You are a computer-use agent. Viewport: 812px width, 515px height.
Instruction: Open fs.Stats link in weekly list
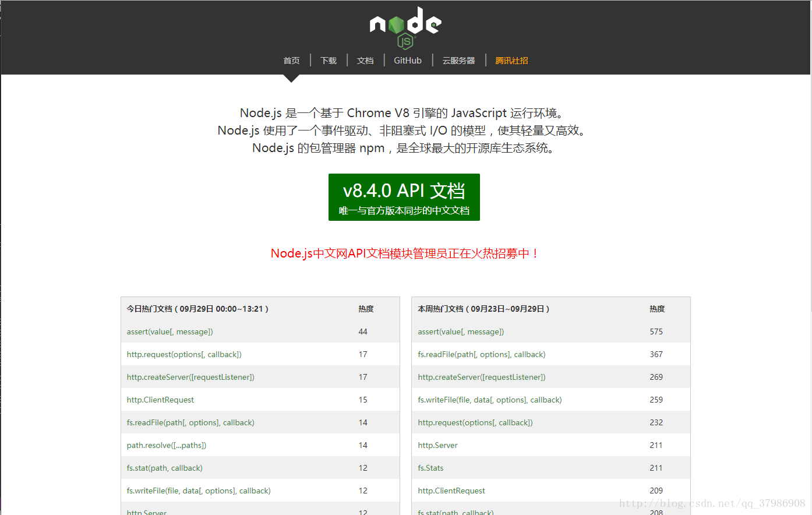(430, 468)
